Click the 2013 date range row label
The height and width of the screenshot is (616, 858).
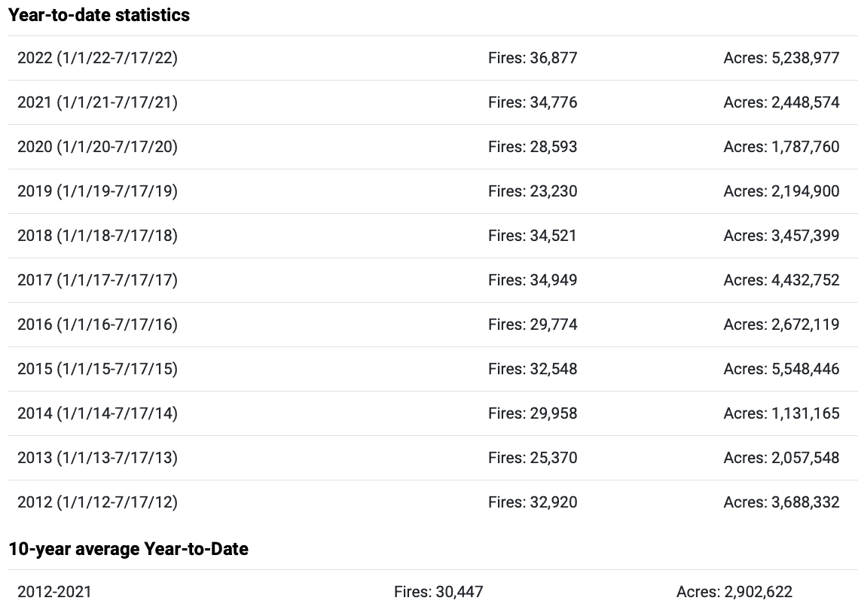(x=97, y=457)
